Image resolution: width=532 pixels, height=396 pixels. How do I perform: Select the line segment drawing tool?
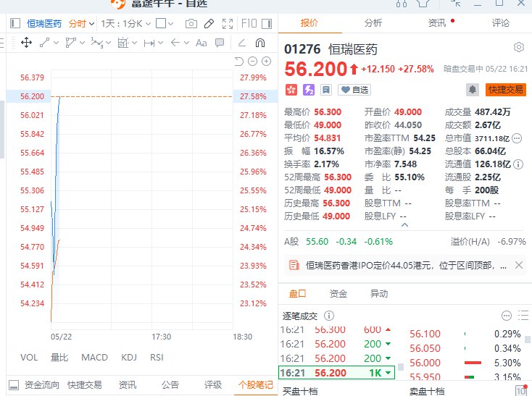click(44, 43)
